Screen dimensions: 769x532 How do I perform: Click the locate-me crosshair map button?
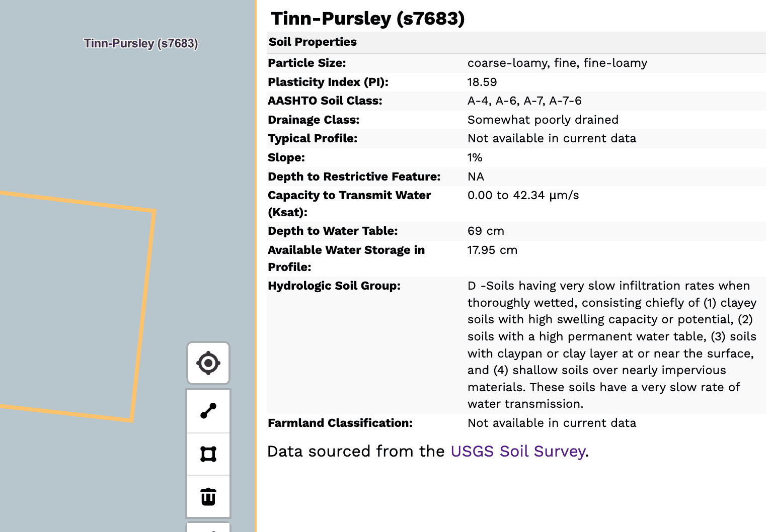(208, 363)
